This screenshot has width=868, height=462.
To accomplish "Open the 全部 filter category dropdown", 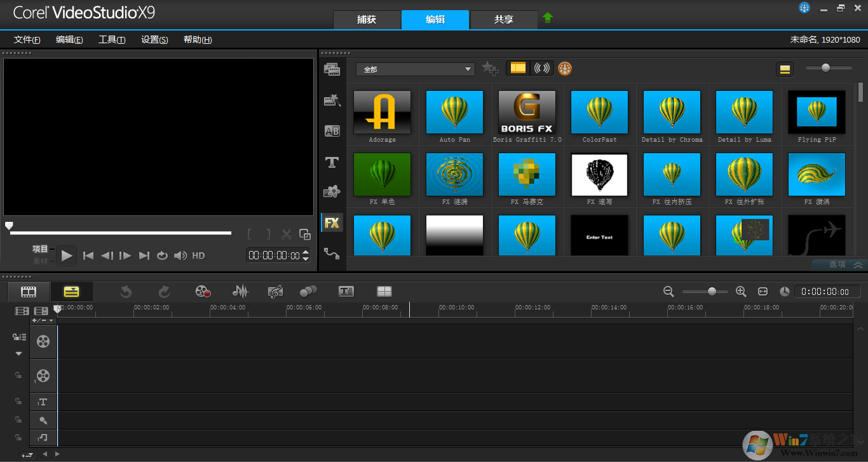I will coord(416,69).
